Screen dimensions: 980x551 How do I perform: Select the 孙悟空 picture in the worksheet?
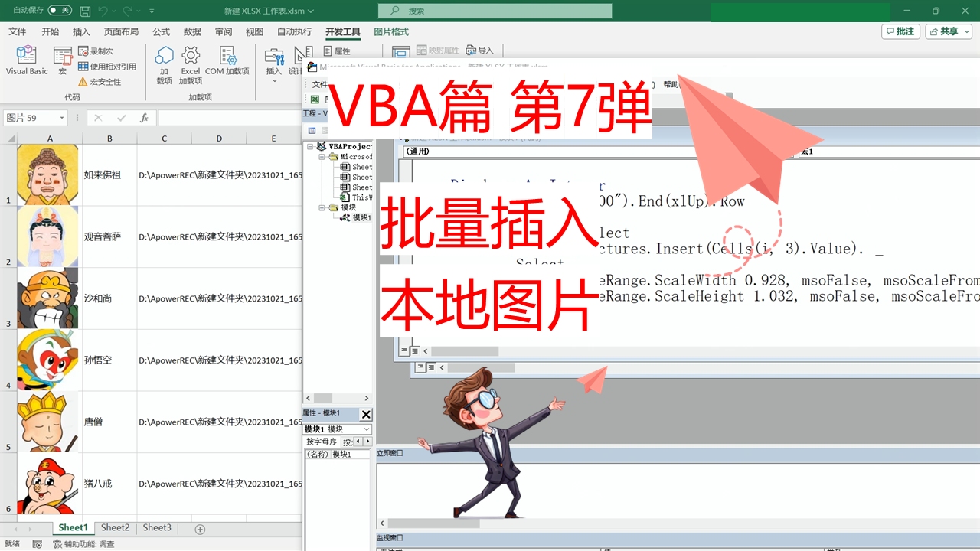click(49, 360)
